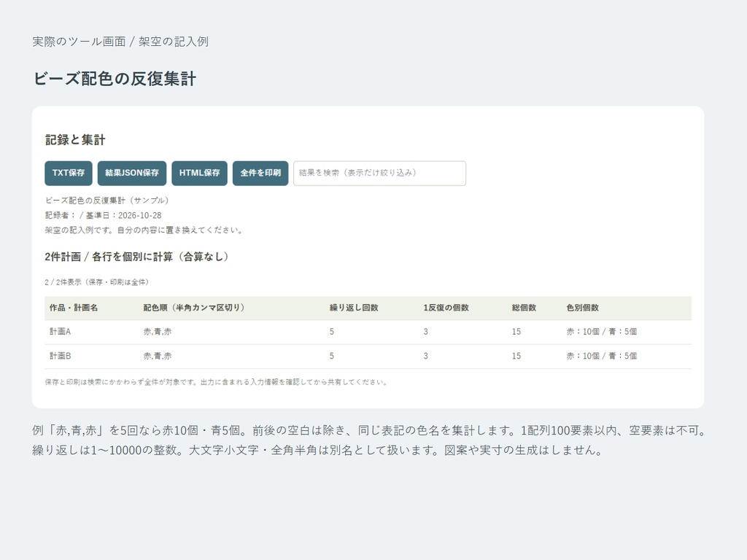Viewport: 747px width, 560px height.
Task: Click the 例「赤,青,赤」を5回なら description paragraph
Action: 369,440
